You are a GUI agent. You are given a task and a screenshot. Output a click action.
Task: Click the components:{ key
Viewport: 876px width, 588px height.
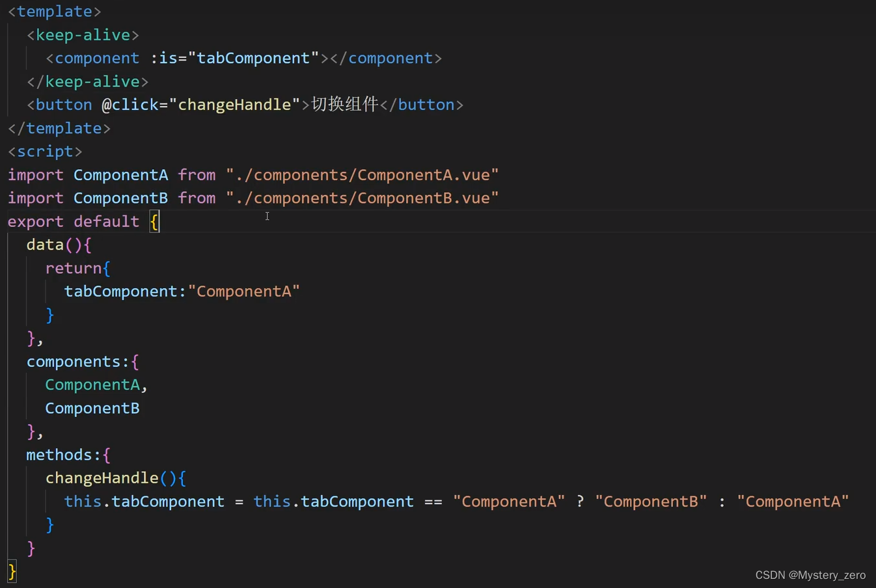[x=83, y=362]
